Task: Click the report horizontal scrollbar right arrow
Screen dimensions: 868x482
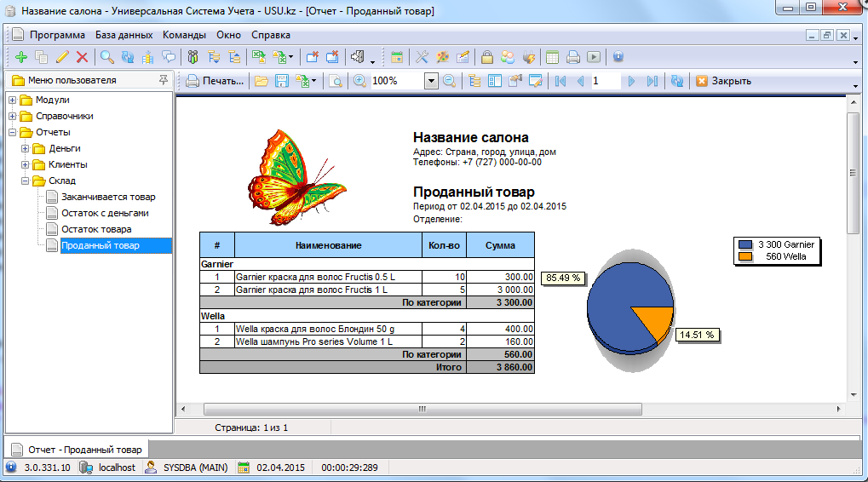Action: (839, 409)
